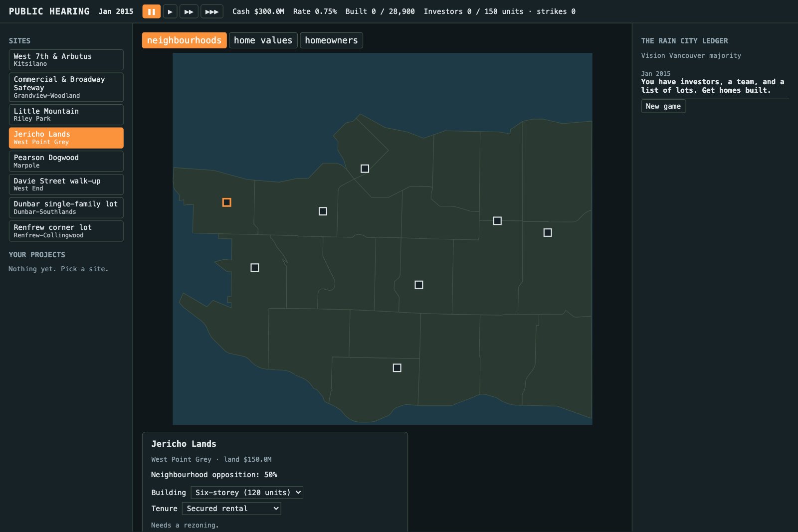Select the Riley Park marker on map
Image resolution: width=798 pixels, height=532 pixels.
coord(419,285)
